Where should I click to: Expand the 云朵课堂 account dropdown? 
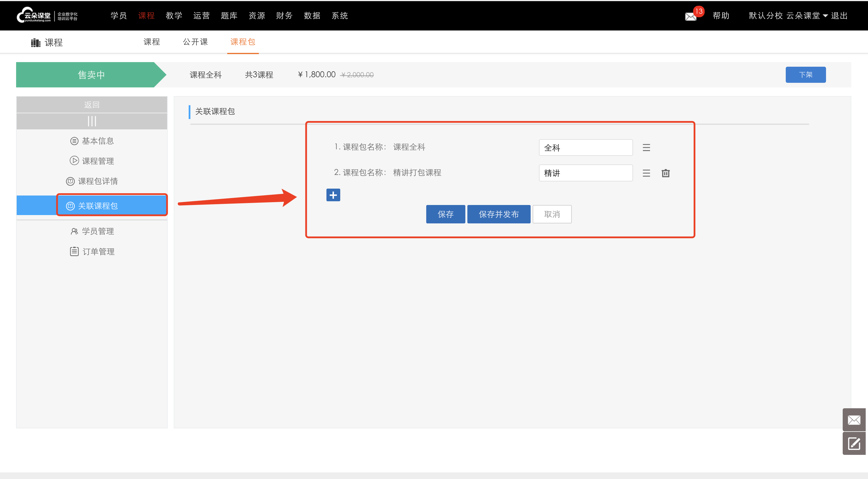tap(825, 16)
